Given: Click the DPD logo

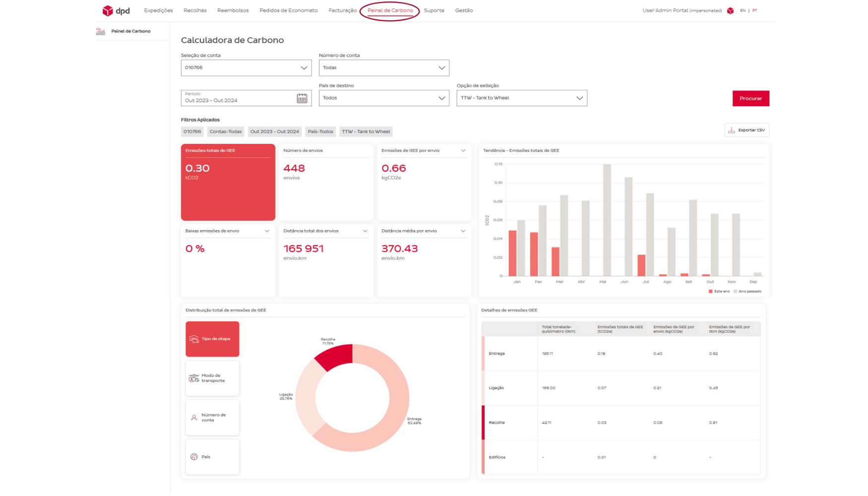Looking at the screenshot, I should [116, 10].
